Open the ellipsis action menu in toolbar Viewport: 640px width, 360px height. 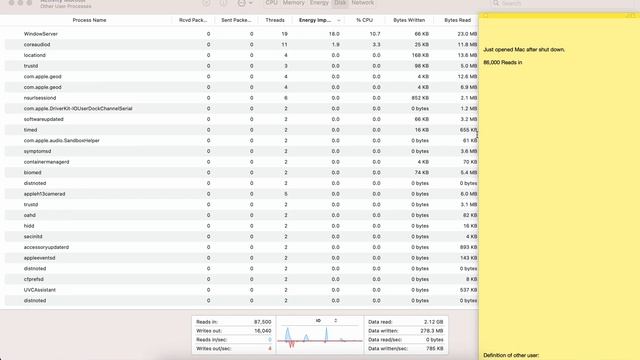point(244,3)
